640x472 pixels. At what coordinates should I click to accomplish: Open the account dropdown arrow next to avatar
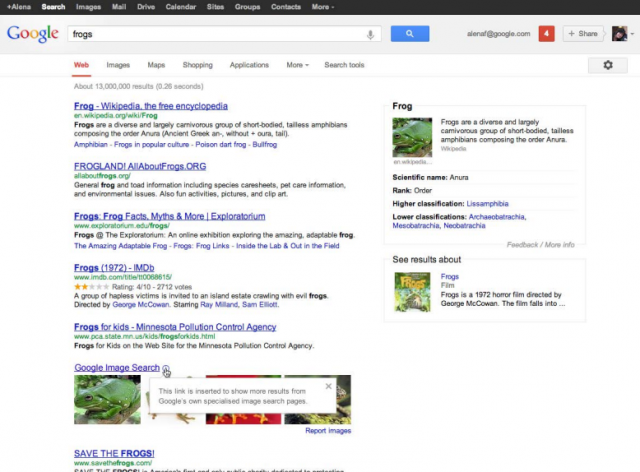[x=632, y=34]
